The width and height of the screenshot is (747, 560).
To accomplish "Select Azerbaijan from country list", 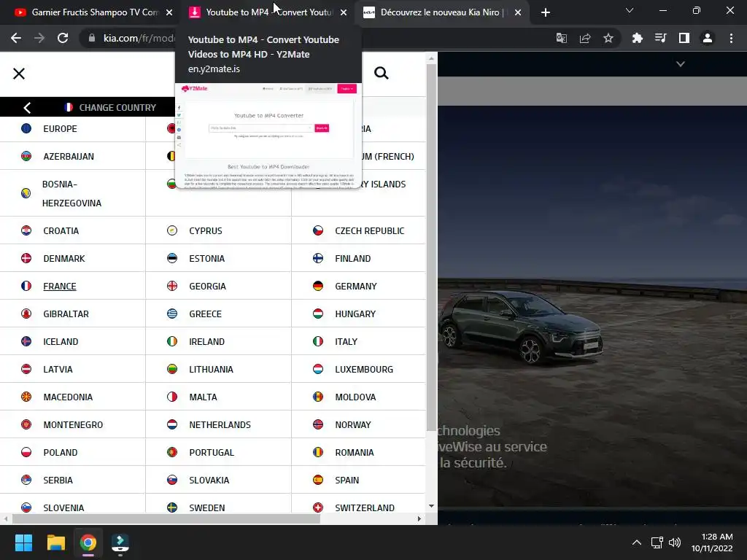I will click(69, 156).
